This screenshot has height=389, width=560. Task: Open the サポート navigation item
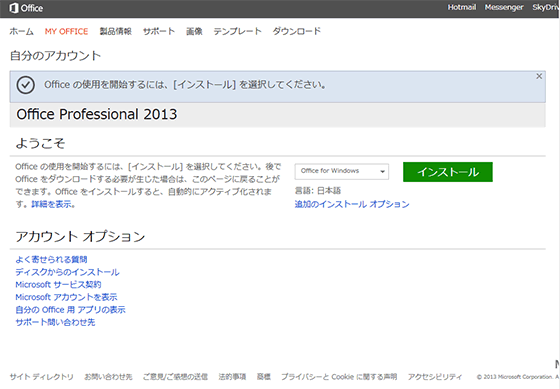[x=159, y=31]
